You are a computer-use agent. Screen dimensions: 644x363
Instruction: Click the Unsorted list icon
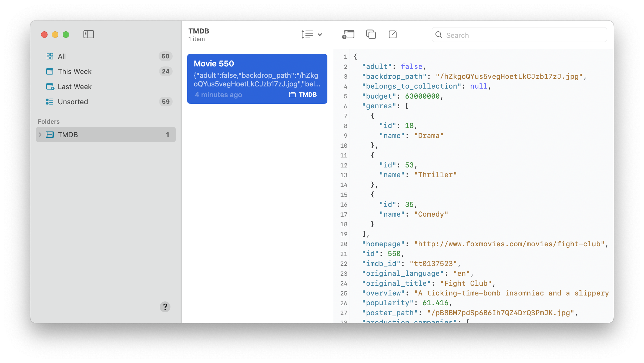point(50,102)
